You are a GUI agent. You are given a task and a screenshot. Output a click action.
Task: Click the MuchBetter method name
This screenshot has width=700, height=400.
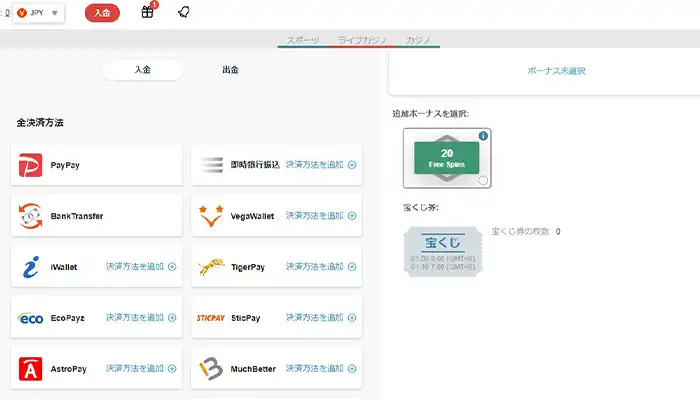(x=253, y=369)
